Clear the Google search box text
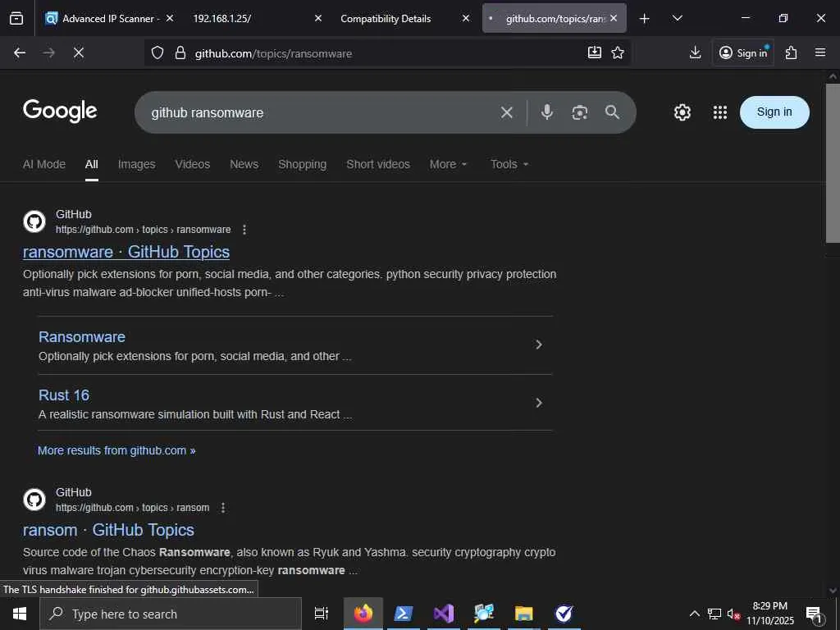The width and height of the screenshot is (840, 630). point(506,112)
